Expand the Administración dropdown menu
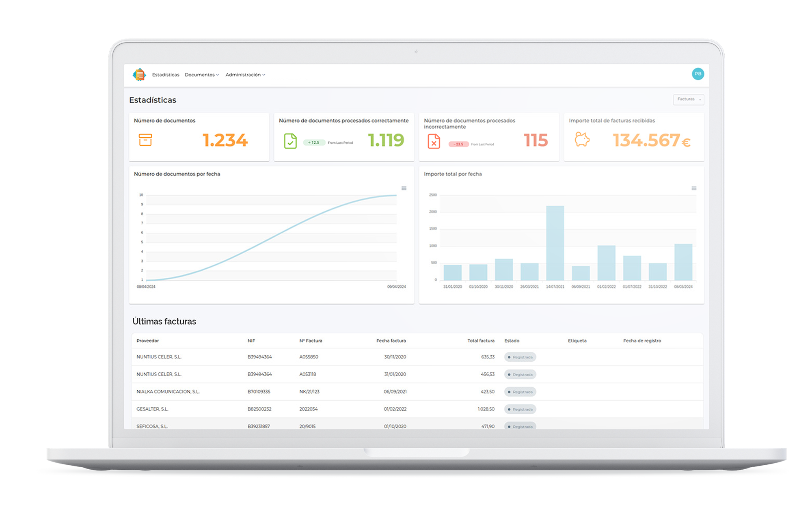 tap(245, 75)
